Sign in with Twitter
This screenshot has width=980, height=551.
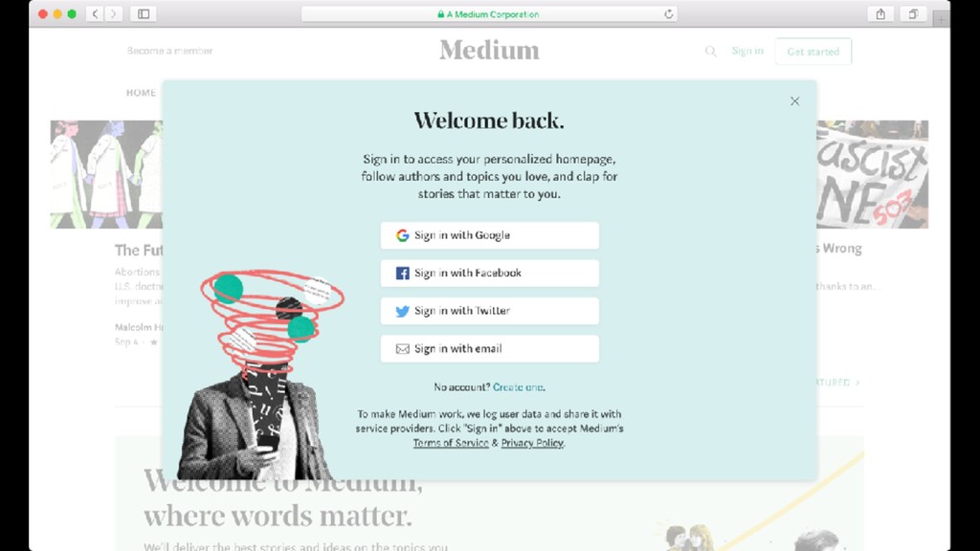pos(489,311)
